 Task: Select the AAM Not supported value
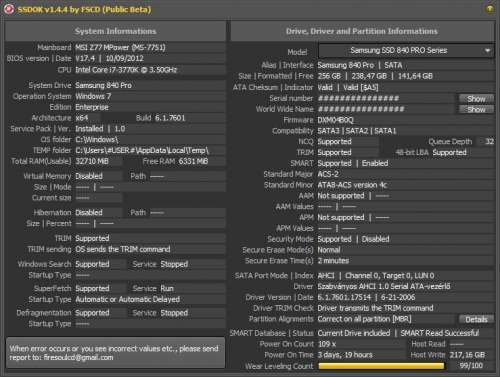click(341, 196)
